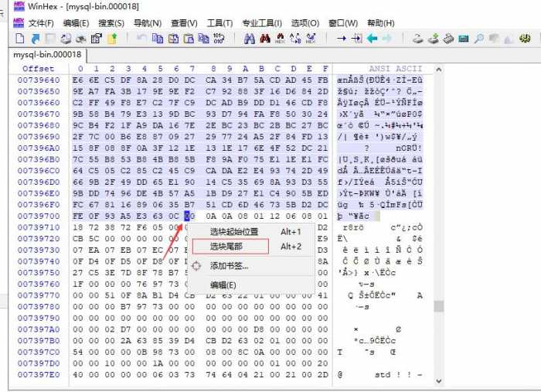The width and height of the screenshot is (541, 392).
Task: Click the yellow Open Folder icon
Action: pyautogui.click(x=112, y=39)
